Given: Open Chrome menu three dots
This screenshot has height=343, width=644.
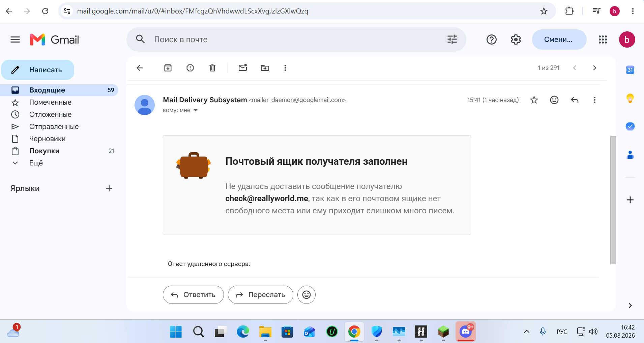Looking at the screenshot, I should tap(633, 11).
